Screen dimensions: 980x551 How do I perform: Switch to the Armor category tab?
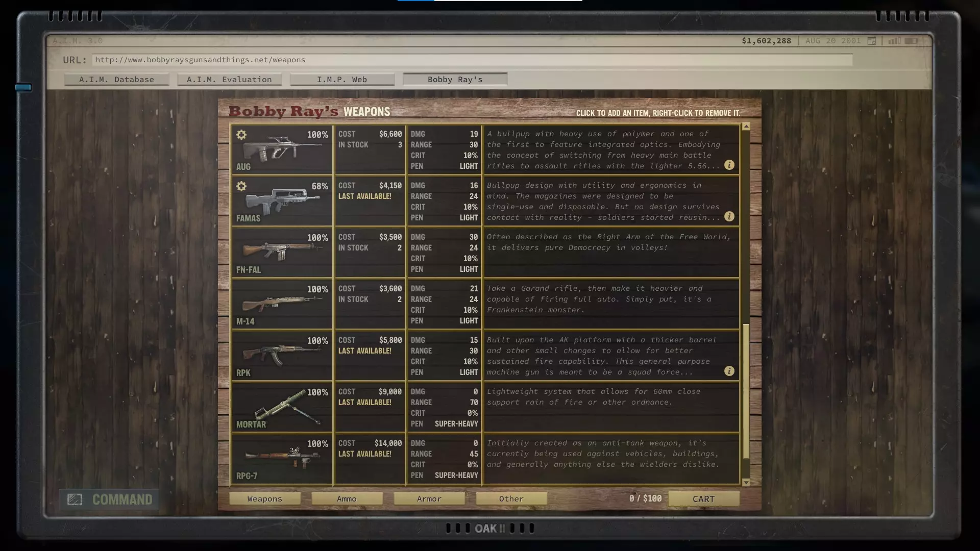click(429, 499)
